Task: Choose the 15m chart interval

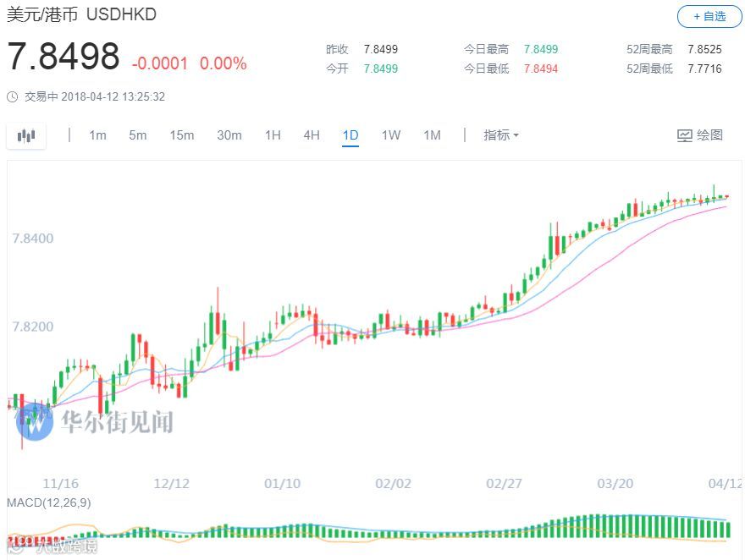Action: click(182, 135)
